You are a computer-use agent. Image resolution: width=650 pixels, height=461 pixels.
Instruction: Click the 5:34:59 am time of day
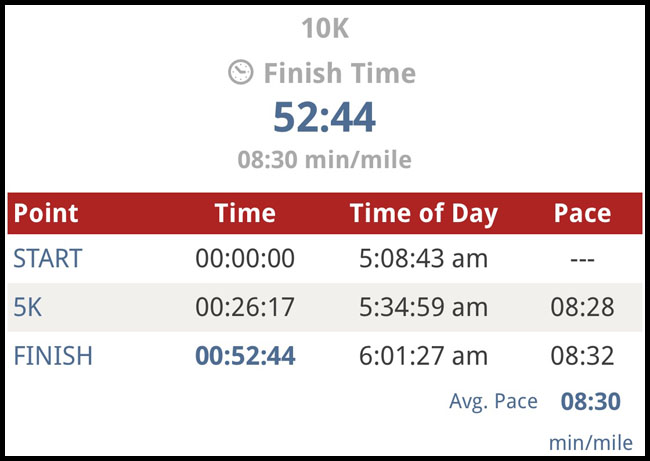[x=423, y=307]
